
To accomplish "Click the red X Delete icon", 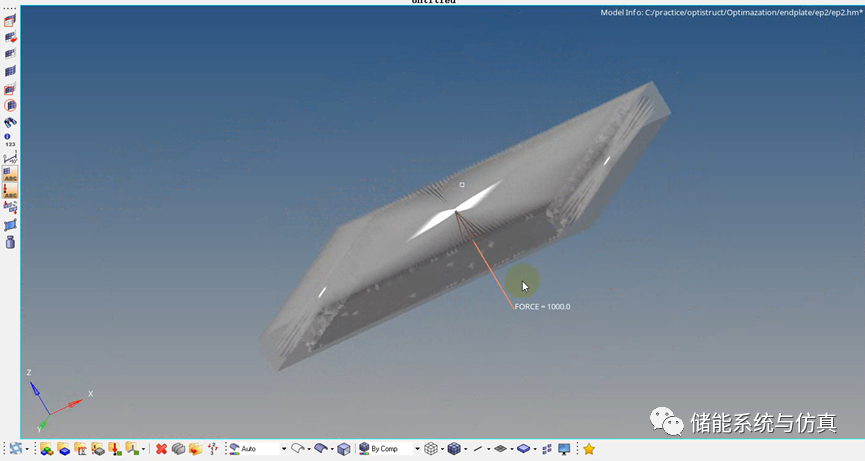I will [x=161, y=449].
